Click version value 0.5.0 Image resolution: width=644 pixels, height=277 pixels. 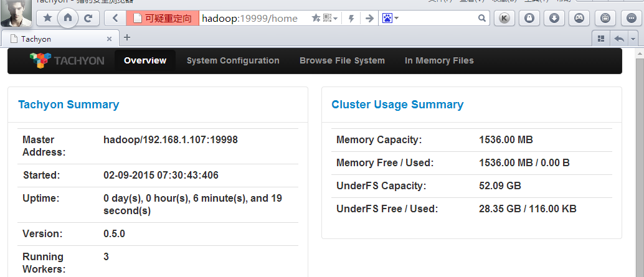(x=114, y=234)
